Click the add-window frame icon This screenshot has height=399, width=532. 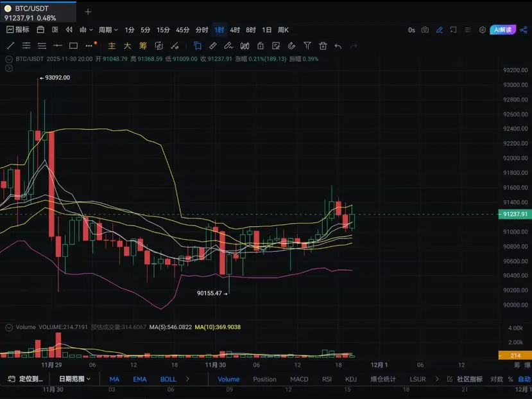coord(453,30)
